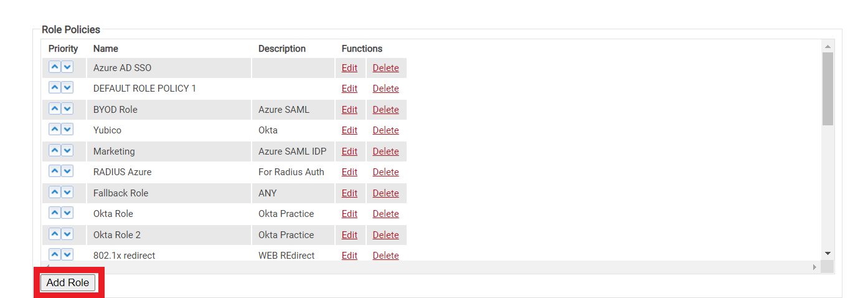Viewport: 868px width, 298px height.
Task: Delete the Fallback Role policy
Action: coord(385,193)
